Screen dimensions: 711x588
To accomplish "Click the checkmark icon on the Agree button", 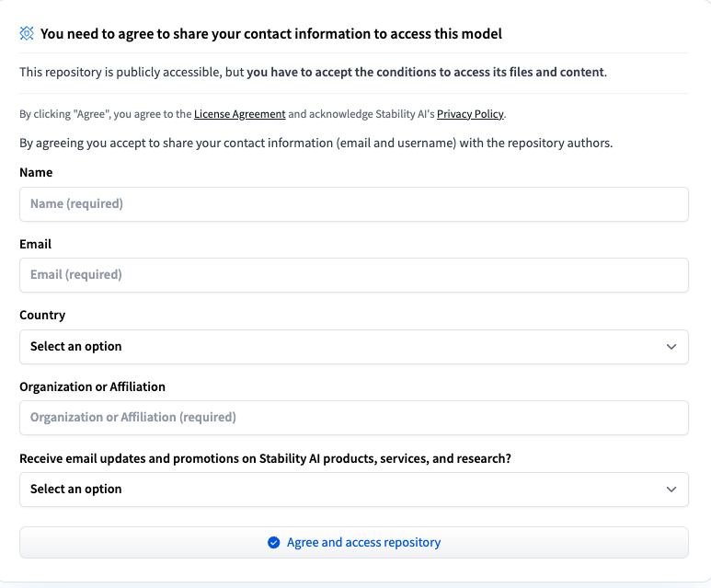I will coord(273,543).
